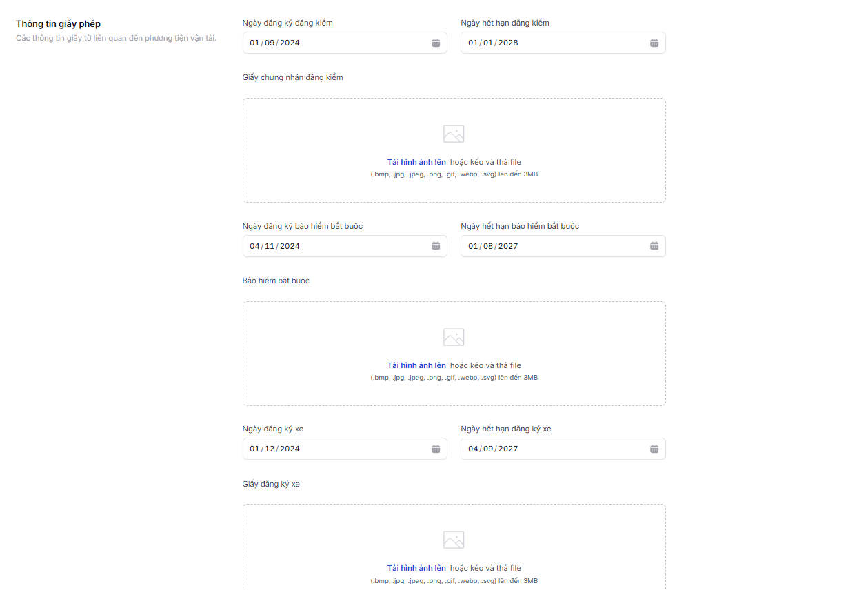Screen dimensions: 868x590
Task: Click 'Tải hình ảnh lên' for Giấy chứng nhận đăng kiểm
Action: 416,162
